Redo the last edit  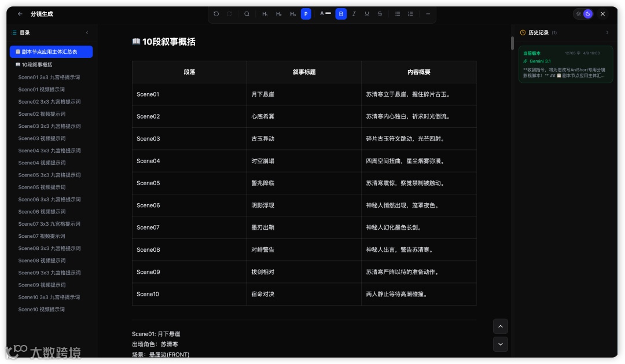pyautogui.click(x=229, y=14)
